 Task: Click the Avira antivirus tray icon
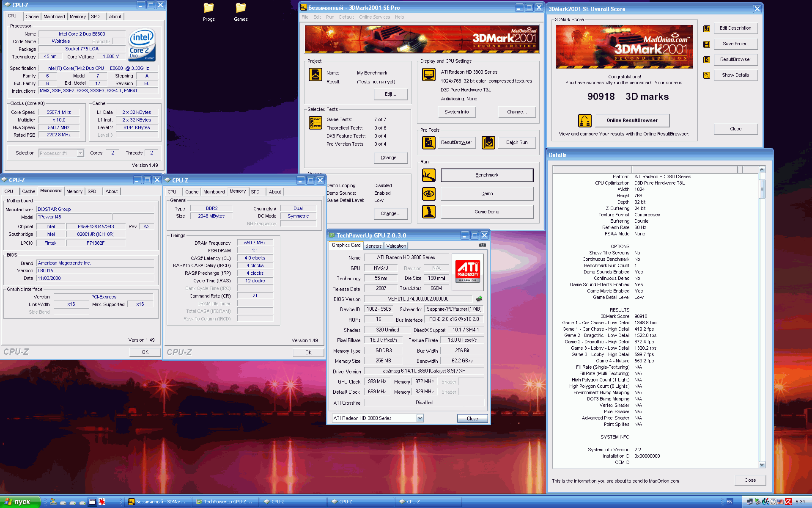[788, 502]
